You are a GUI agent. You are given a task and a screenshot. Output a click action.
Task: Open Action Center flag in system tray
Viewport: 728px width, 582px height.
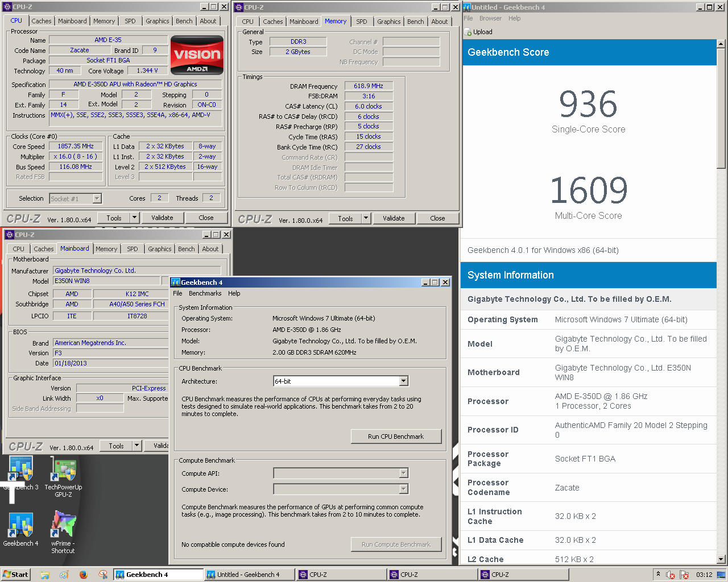[684, 575]
